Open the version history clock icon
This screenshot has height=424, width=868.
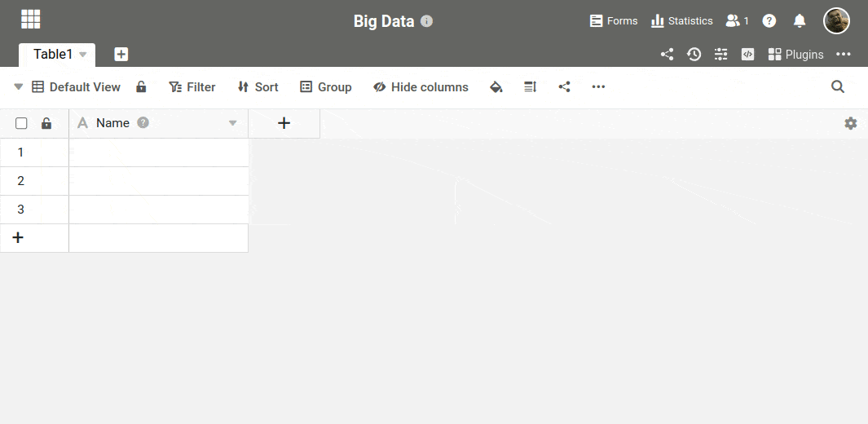click(x=694, y=55)
